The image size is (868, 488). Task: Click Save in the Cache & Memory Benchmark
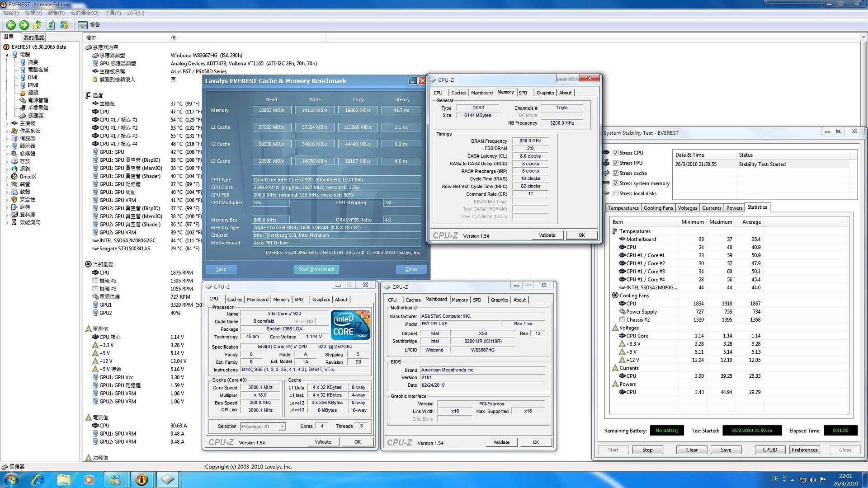click(x=221, y=269)
